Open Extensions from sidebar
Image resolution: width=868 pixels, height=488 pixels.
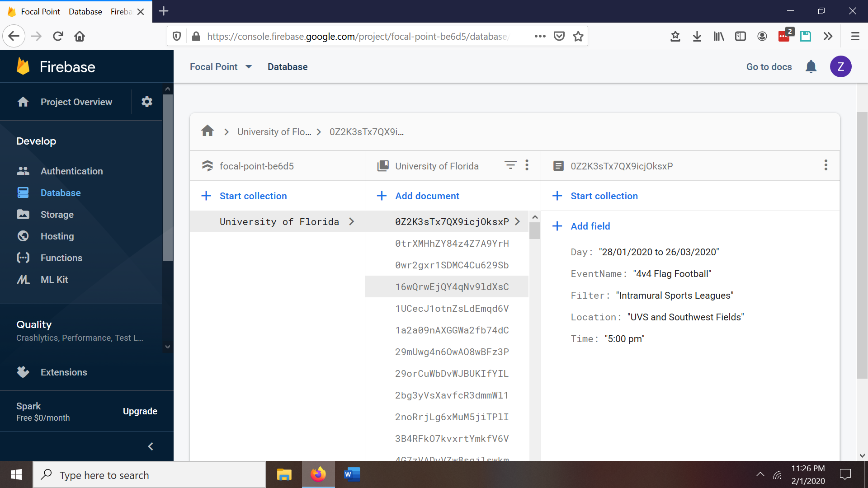click(x=64, y=372)
